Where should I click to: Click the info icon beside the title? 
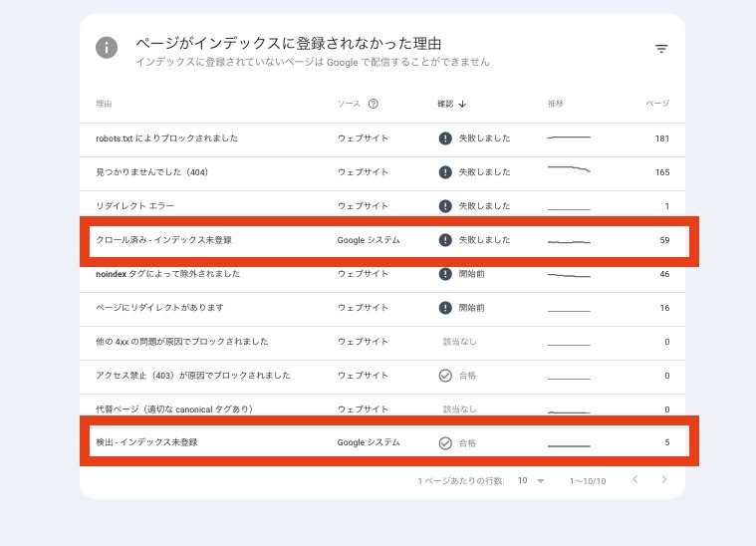pos(107,47)
